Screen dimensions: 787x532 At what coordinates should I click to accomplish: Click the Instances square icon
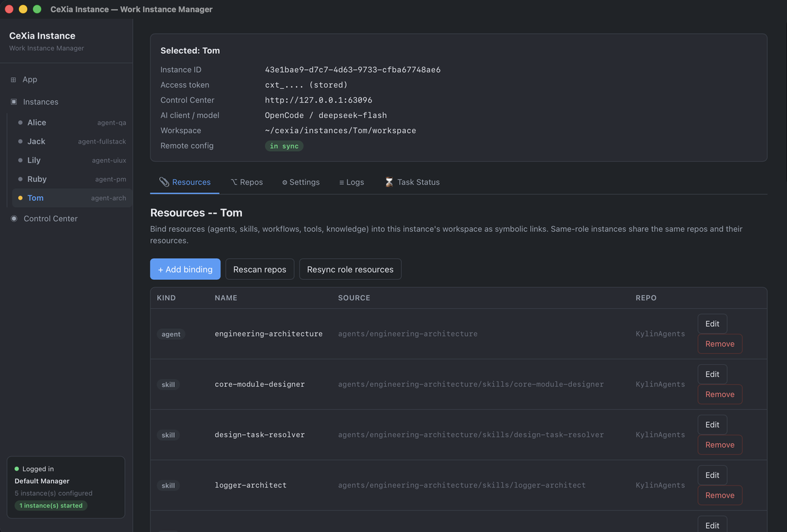coord(14,102)
